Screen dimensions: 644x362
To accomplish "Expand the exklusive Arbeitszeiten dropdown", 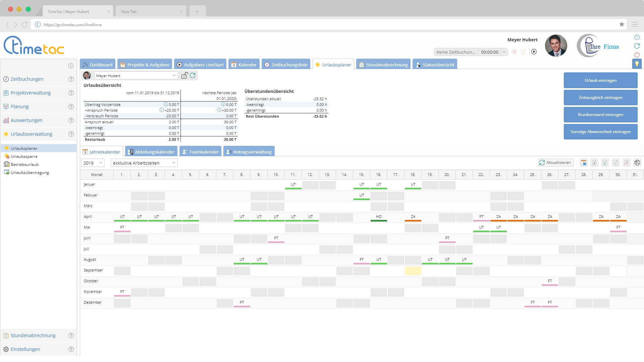I will pos(144,163).
